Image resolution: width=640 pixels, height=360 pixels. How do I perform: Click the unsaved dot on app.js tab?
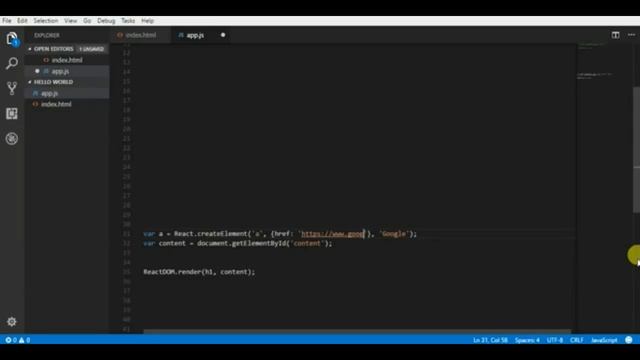pyautogui.click(x=223, y=35)
